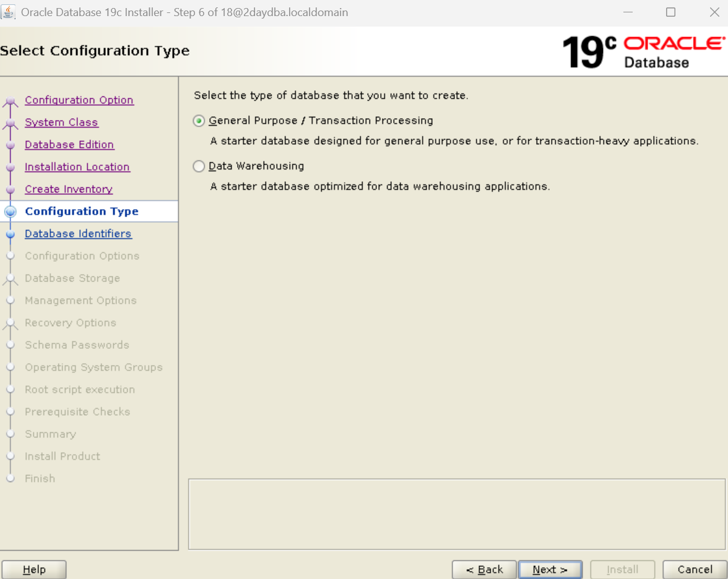Screen dimensions: 728x579
Task: Click the Help button
Action: [x=34, y=569]
